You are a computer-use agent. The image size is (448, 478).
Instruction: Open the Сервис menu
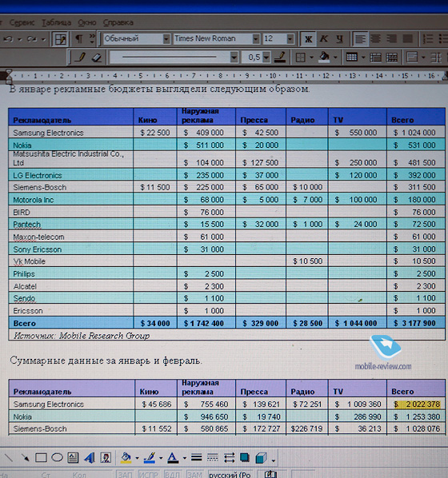pos(22,22)
